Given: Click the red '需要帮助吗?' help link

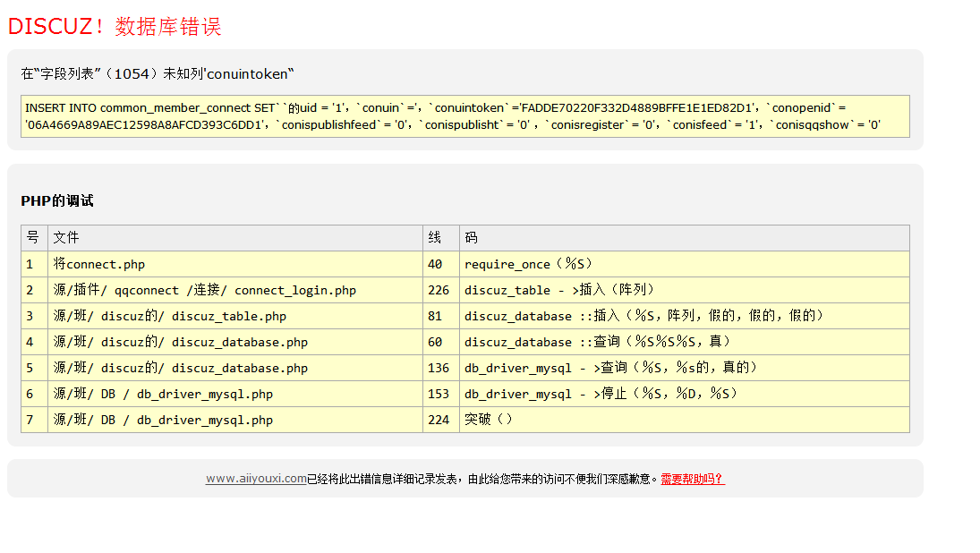Looking at the screenshot, I should [x=693, y=479].
